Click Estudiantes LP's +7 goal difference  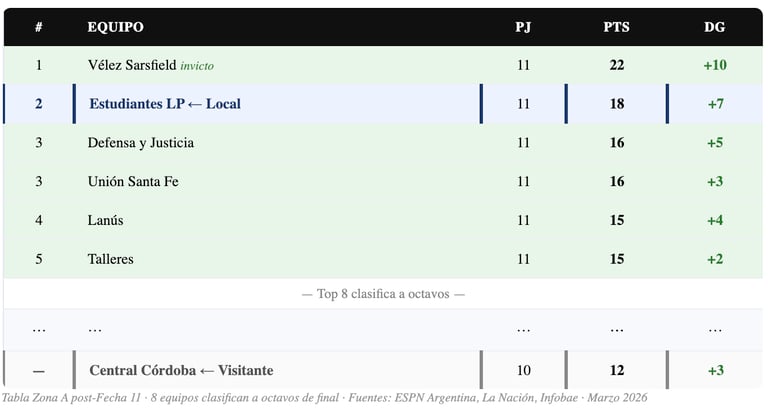coord(714,104)
